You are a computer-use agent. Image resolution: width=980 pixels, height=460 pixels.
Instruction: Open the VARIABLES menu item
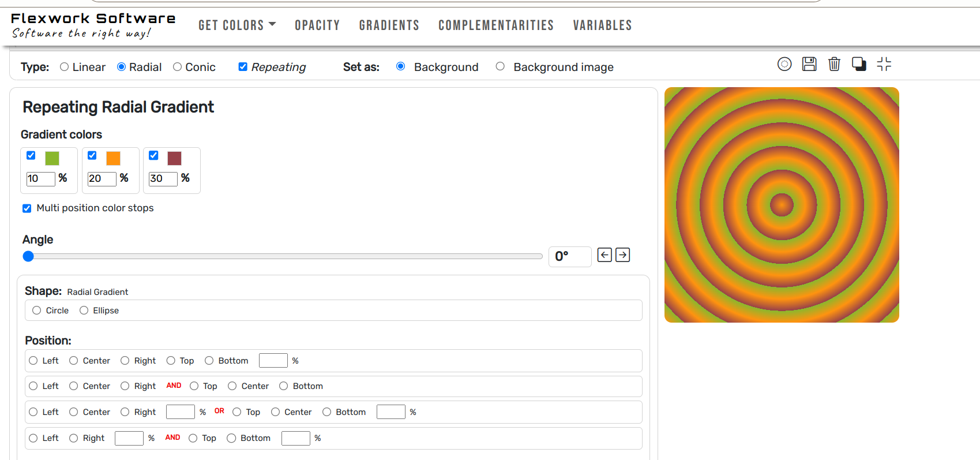(602, 25)
